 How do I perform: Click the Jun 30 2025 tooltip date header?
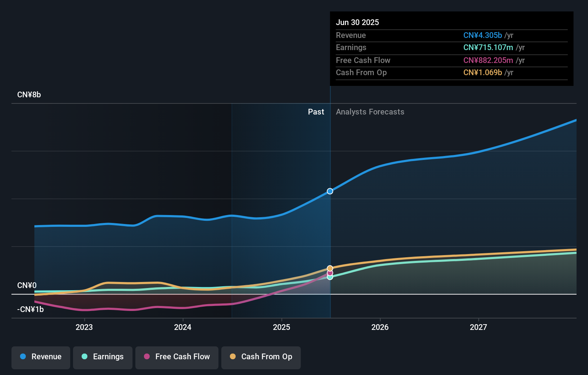(357, 23)
